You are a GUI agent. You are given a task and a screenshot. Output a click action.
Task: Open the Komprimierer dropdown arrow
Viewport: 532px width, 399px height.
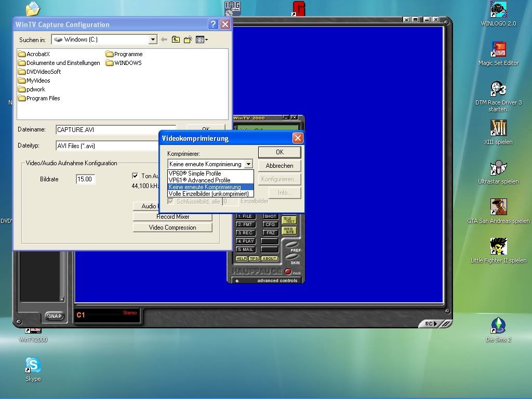248,164
